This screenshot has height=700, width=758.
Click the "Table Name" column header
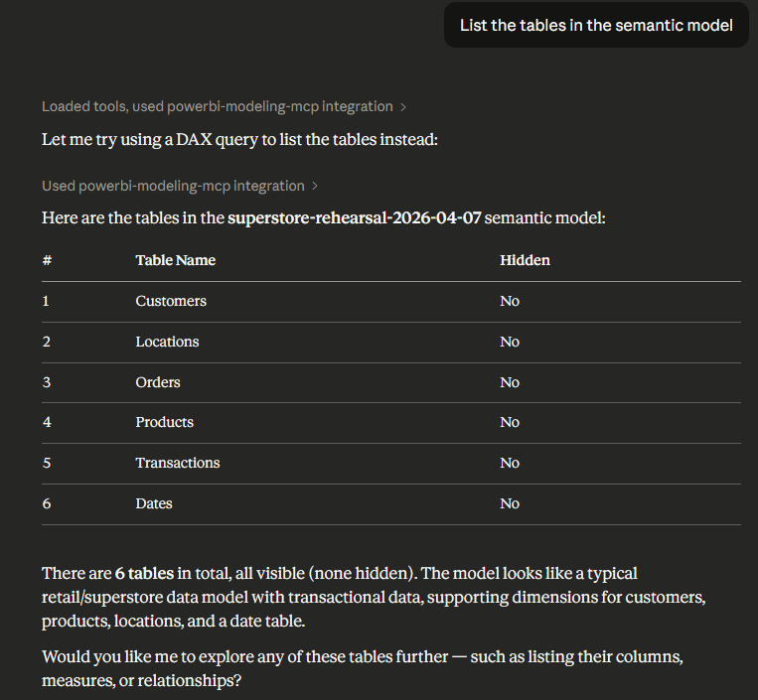(176, 260)
